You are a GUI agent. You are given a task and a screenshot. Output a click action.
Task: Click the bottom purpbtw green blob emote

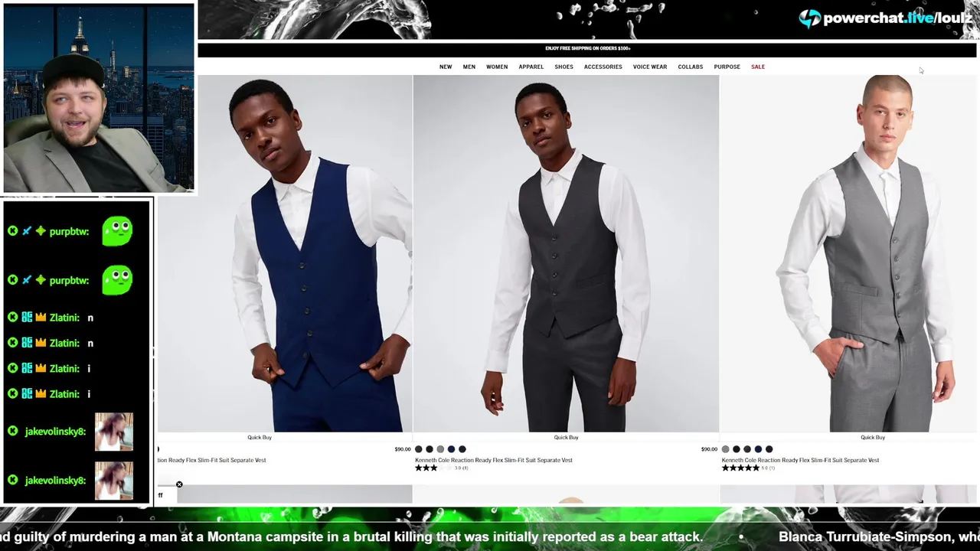tap(117, 280)
